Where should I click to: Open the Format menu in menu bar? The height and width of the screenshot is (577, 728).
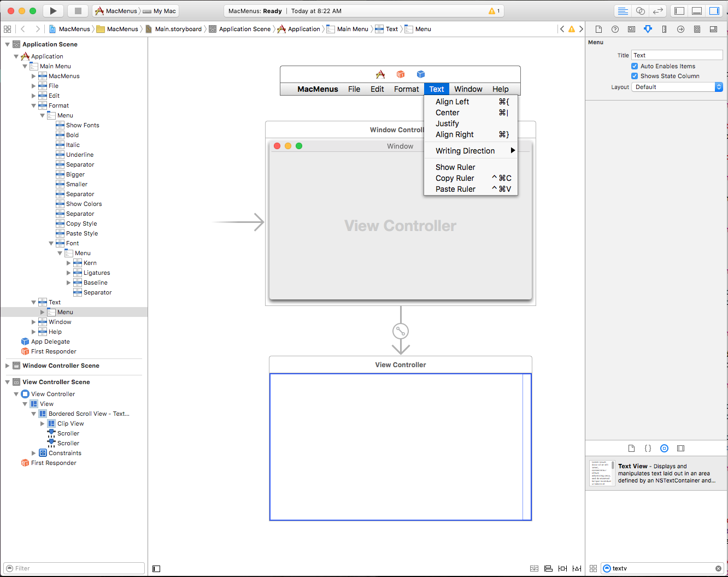coord(406,89)
